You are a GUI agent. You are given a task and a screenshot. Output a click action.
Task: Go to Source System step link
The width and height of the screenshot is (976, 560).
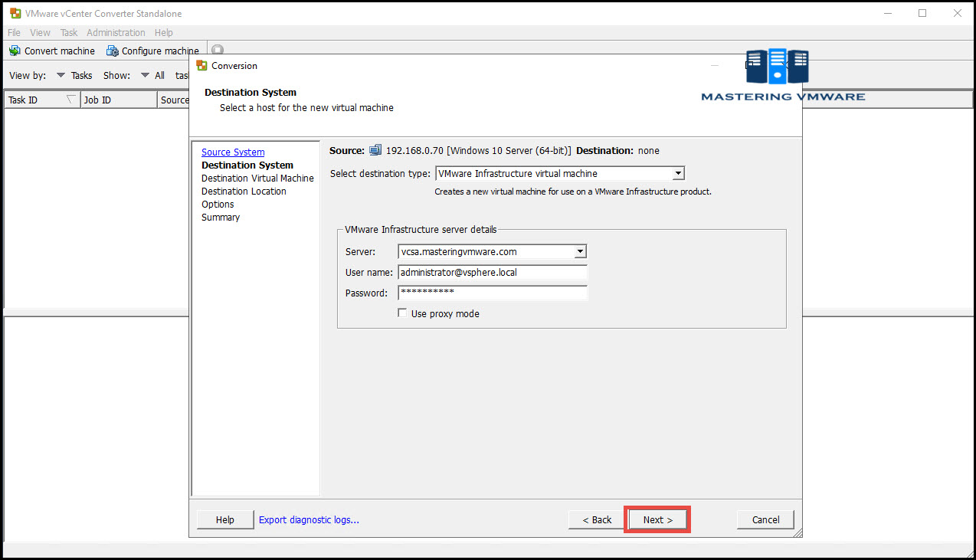point(233,152)
